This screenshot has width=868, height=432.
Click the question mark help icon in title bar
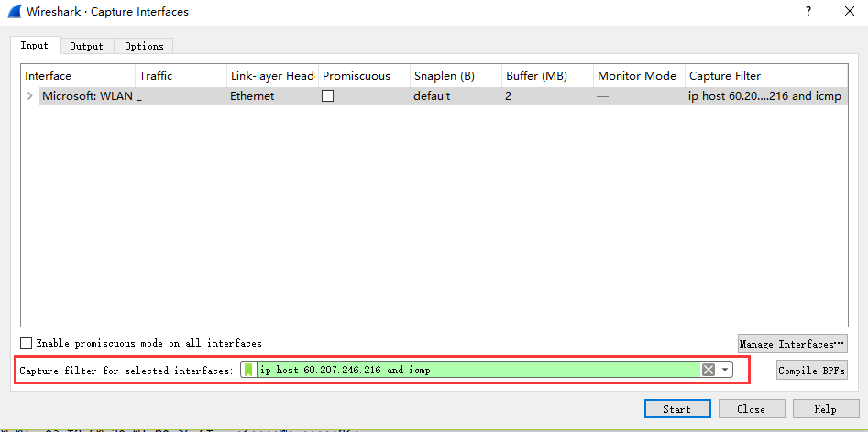coord(808,12)
